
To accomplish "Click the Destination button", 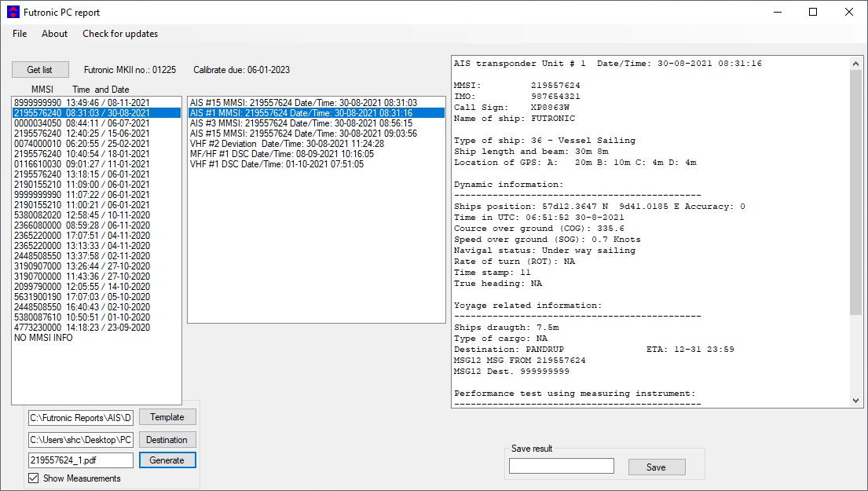I will click(167, 440).
